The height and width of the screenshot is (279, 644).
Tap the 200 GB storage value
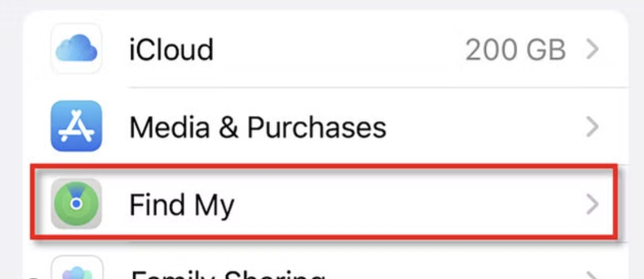[x=515, y=51]
